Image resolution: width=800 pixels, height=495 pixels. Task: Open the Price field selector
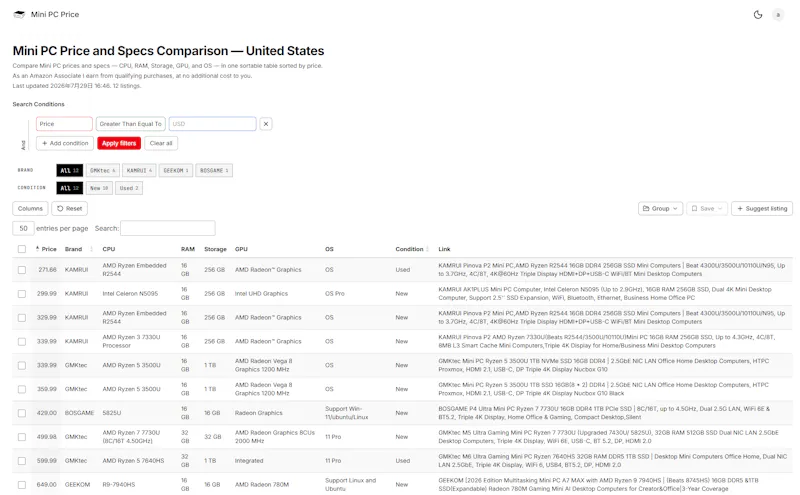(64, 124)
